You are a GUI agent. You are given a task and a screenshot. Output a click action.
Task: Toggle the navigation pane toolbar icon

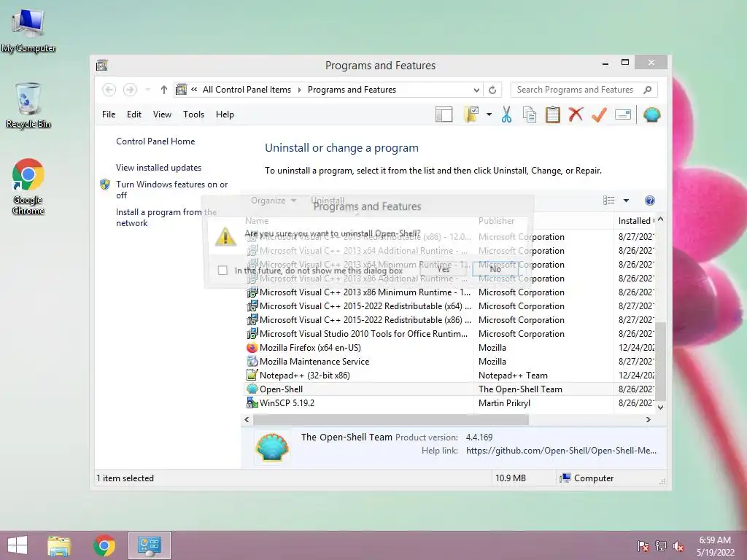point(444,114)
